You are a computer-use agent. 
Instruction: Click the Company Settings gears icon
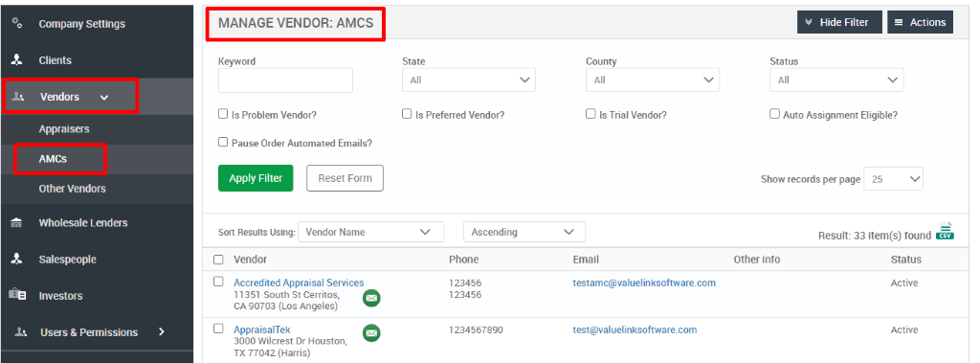pos(17,24)
